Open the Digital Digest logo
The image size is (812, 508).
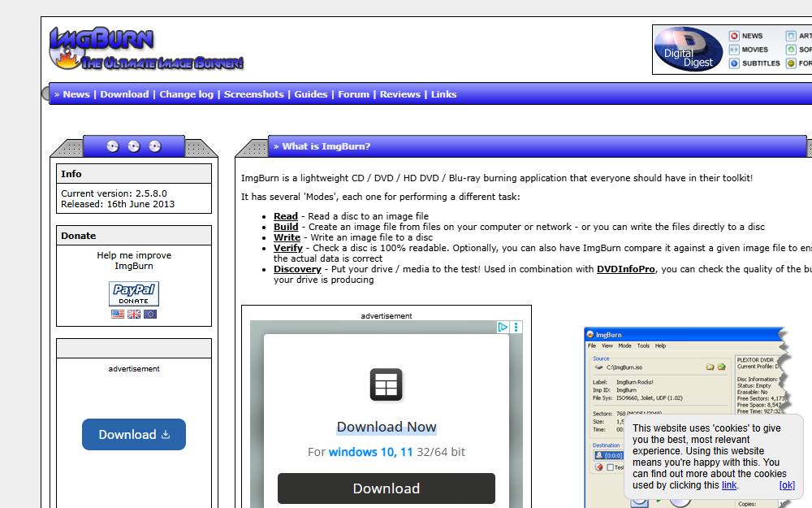(689, 50)
